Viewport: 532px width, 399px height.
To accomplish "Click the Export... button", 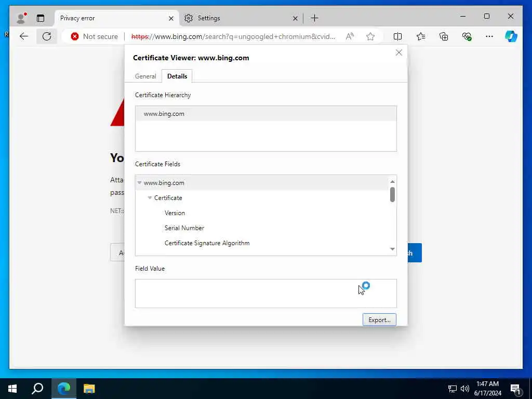I will pos(379,320).
